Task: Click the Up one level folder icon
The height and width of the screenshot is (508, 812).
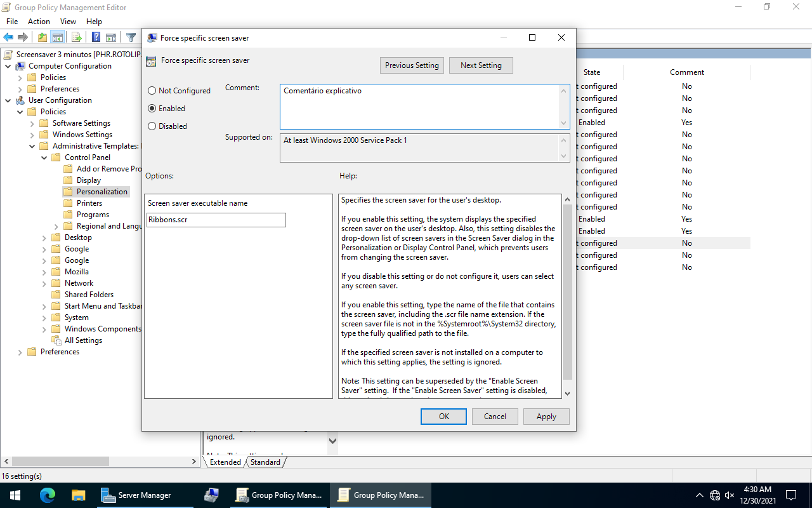Action: (42, 37)
